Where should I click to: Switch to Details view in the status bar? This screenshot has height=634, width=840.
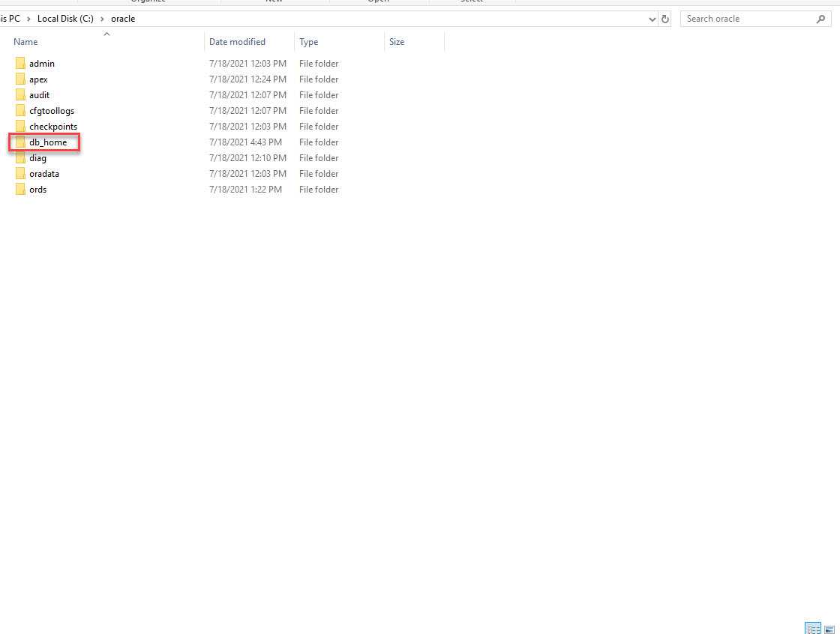click(813, 628)
